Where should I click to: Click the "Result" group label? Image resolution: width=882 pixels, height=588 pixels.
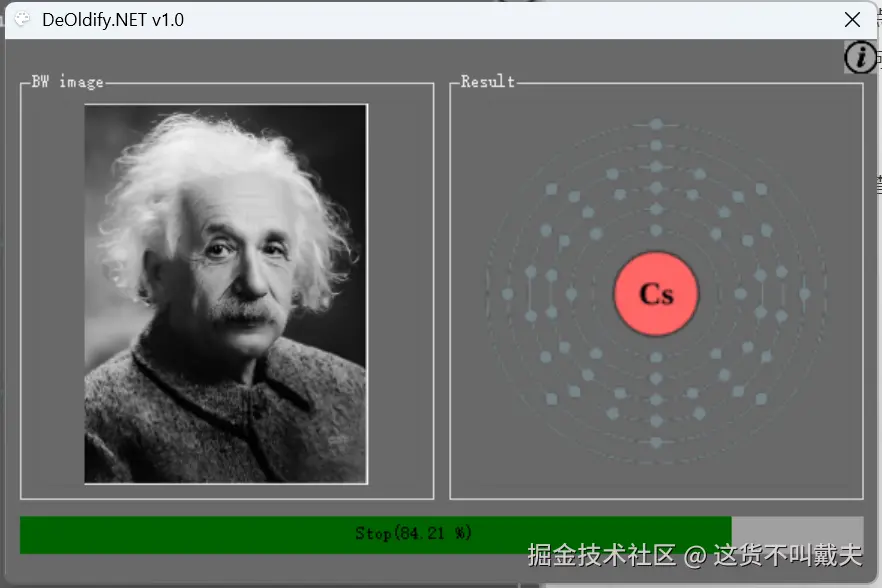pyautogui.click(x=488, y=82)
